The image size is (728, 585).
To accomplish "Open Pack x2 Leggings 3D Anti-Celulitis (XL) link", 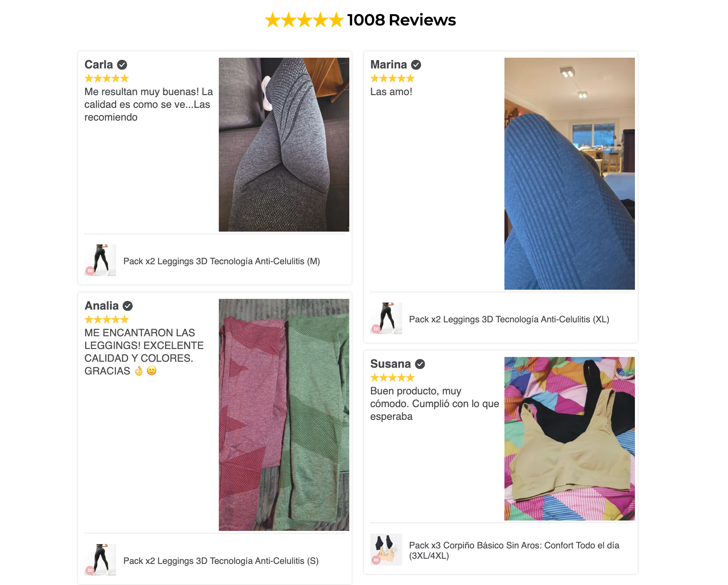I will tap(509, 319).
